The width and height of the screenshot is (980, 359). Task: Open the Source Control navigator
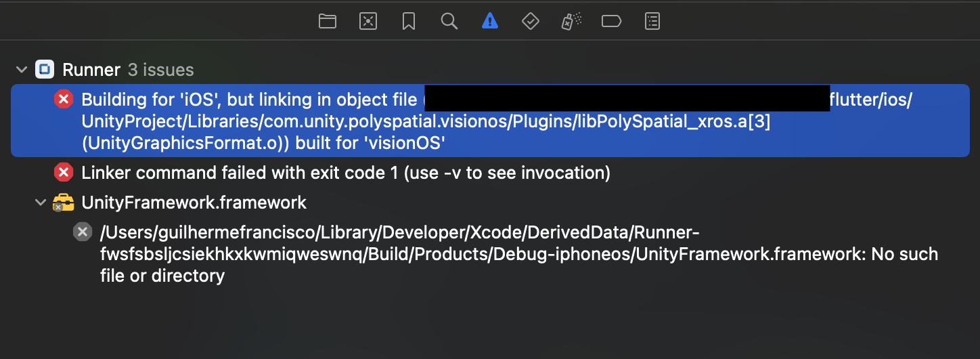(x=368, y=22)
